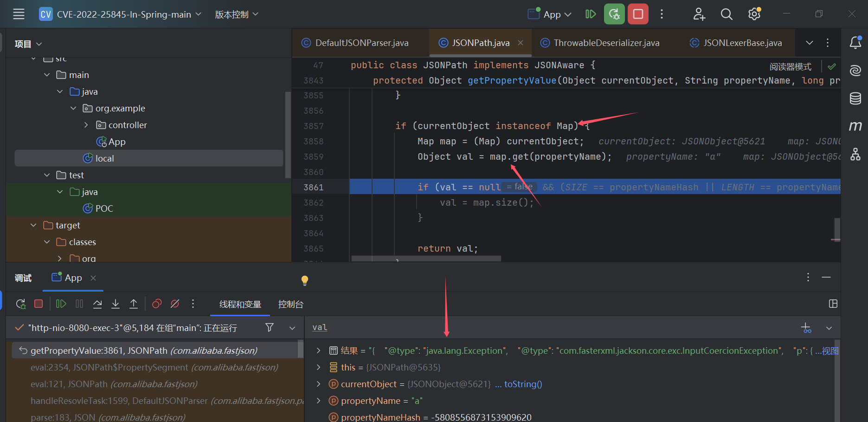Open Search Everywhere magnifier
Image resolution: width=868 pixels, height=422 pixels.
point(727,14)
